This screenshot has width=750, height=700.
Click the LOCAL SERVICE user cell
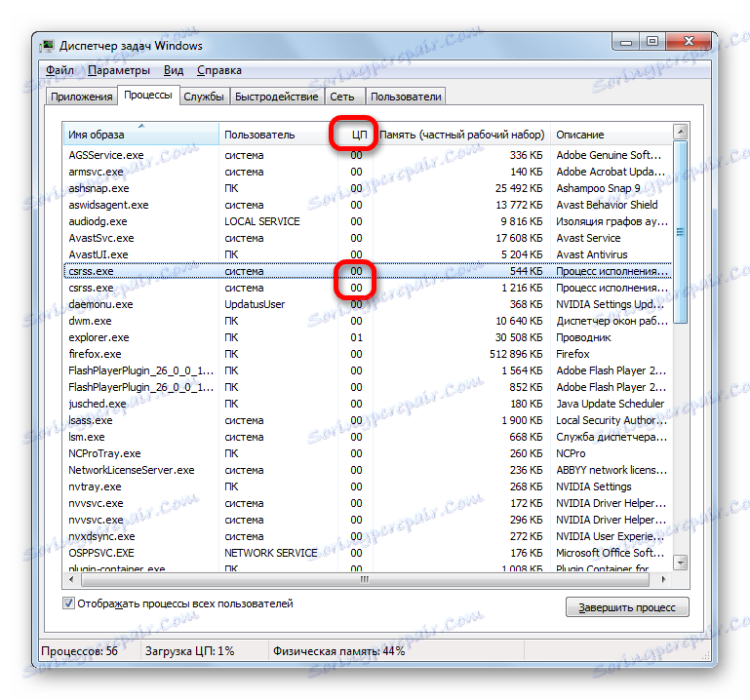point(262,221)
